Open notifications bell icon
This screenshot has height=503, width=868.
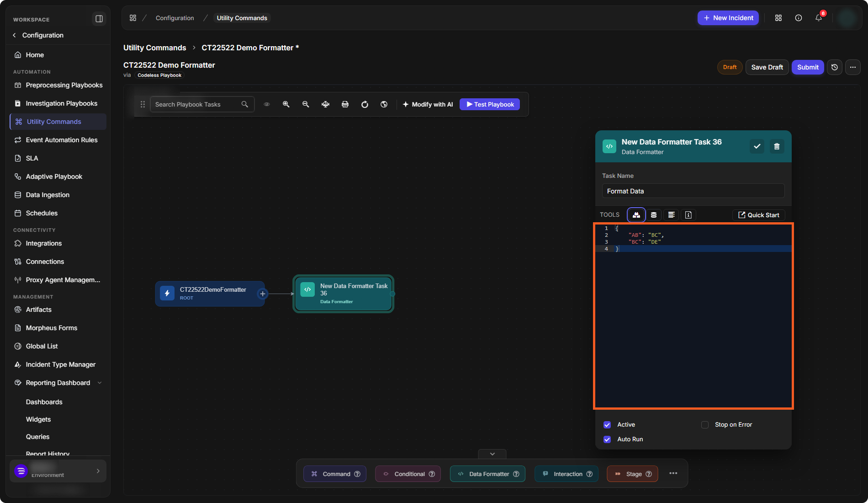tap(819, 18)
